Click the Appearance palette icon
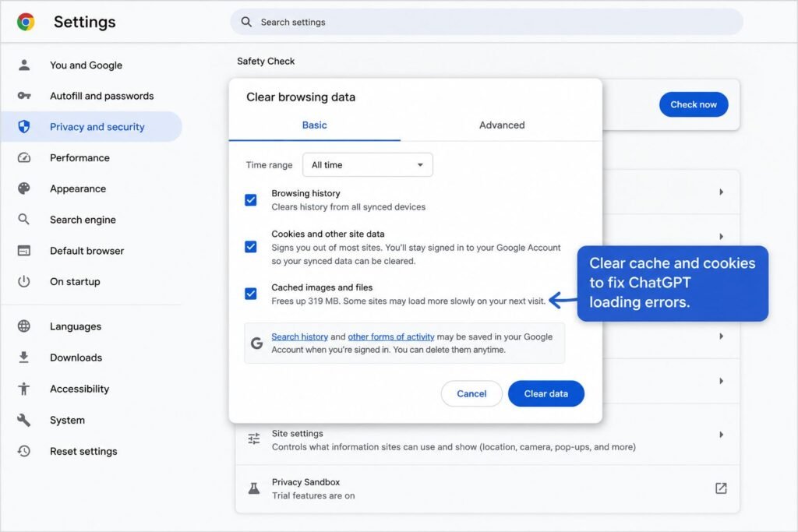The image size is (798, 532). coord(24,188)
